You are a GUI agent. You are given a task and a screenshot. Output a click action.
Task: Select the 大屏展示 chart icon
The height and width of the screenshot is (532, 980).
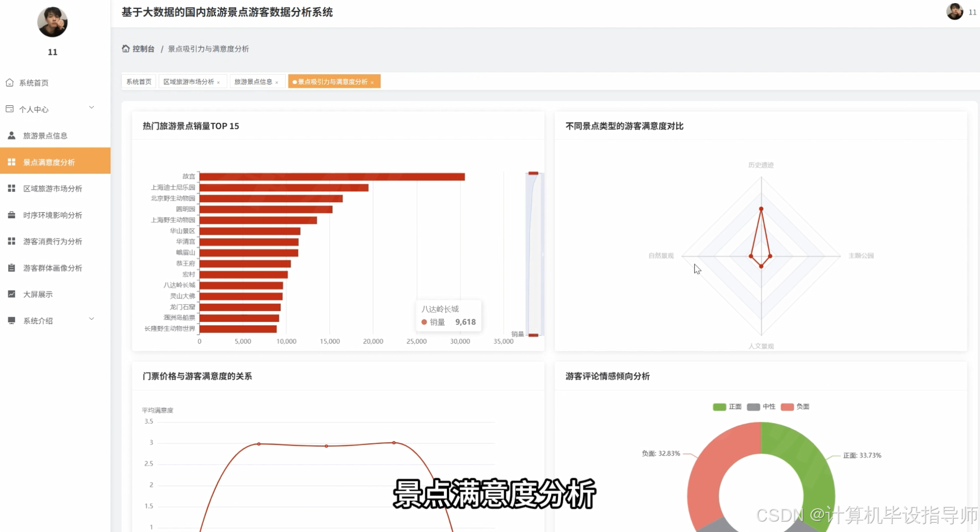click(x=11, y=294)
